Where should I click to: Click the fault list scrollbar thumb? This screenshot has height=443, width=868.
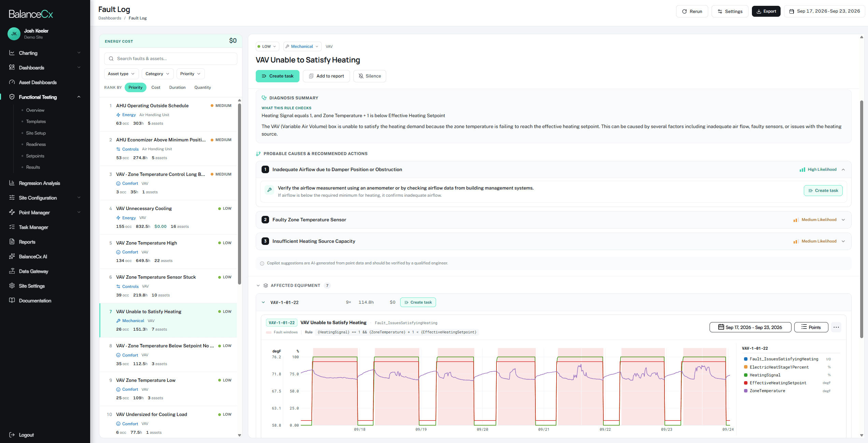click(239, 193)
